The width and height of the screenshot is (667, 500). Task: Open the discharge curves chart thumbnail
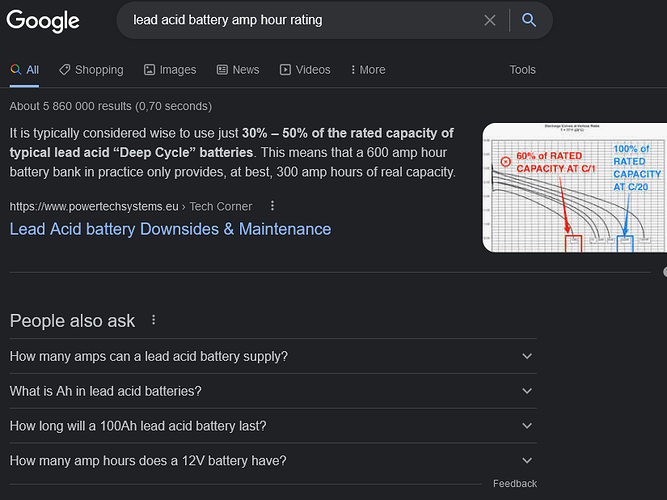574,188
